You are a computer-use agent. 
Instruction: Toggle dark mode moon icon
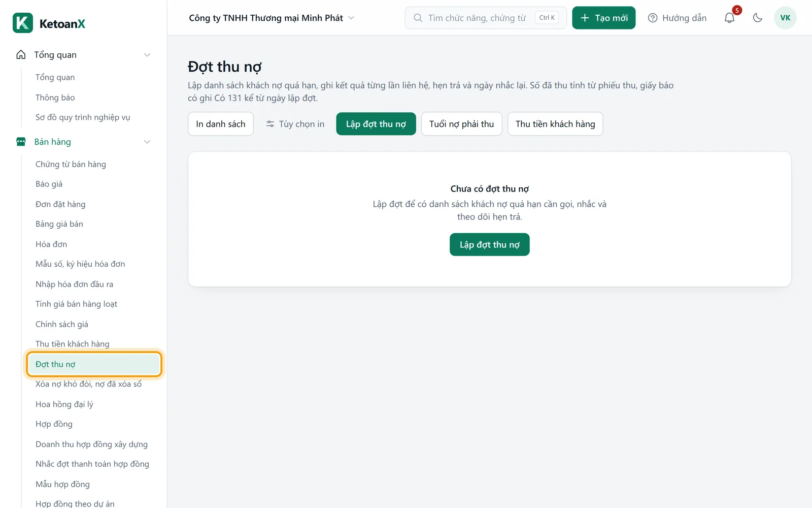(758, 18)
